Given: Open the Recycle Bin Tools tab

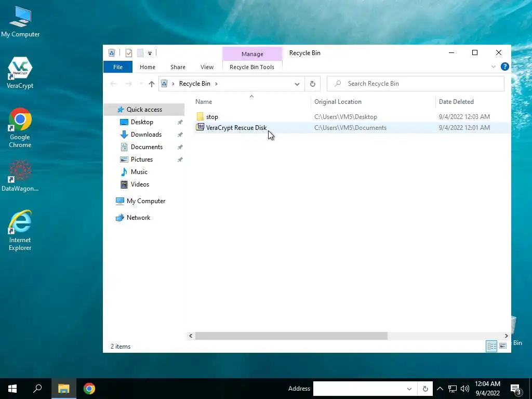Looking at the screenshot, I should (x=252, y=67).
